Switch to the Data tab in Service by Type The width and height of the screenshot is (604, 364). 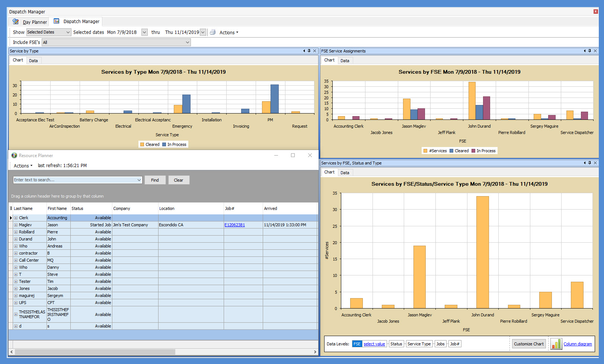click(x=33, y=60)
